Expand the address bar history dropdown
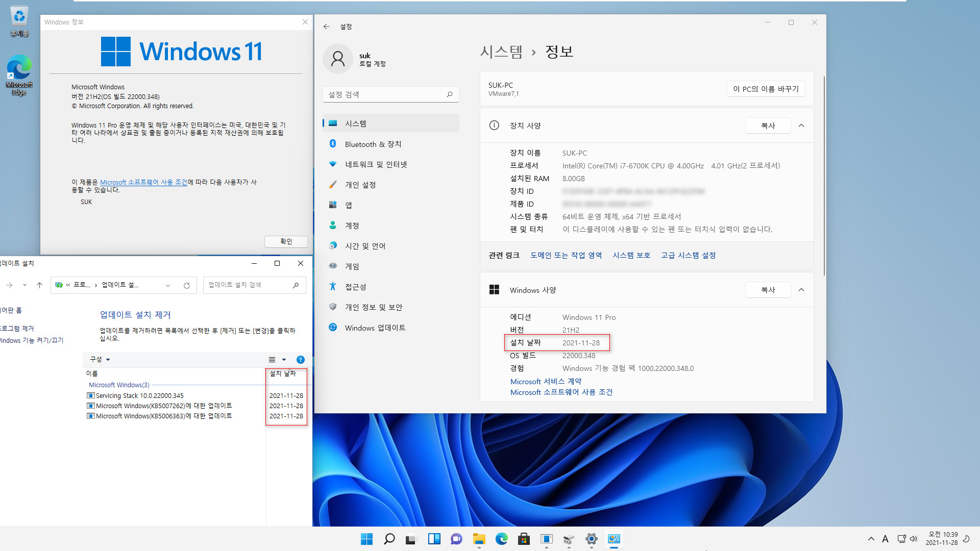Image resolution: width=980 pixels, height=551 pixels. click(168, 285)
